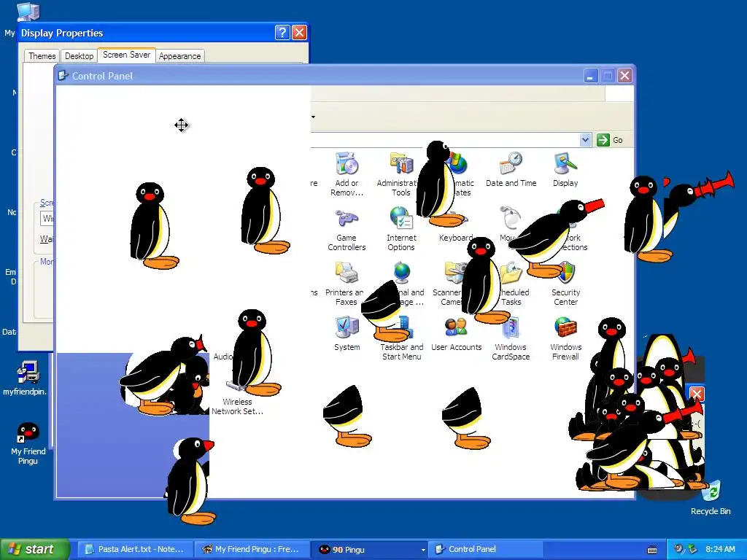Close the Control Panel window
The width and height of the screenshot is (747, 560).
pos(624,76)
